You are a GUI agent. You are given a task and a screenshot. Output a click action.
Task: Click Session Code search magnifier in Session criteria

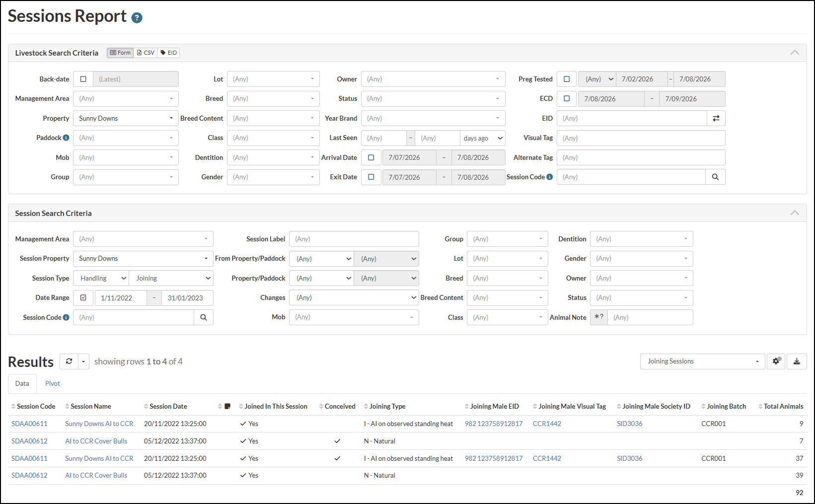tap(204, 317)
